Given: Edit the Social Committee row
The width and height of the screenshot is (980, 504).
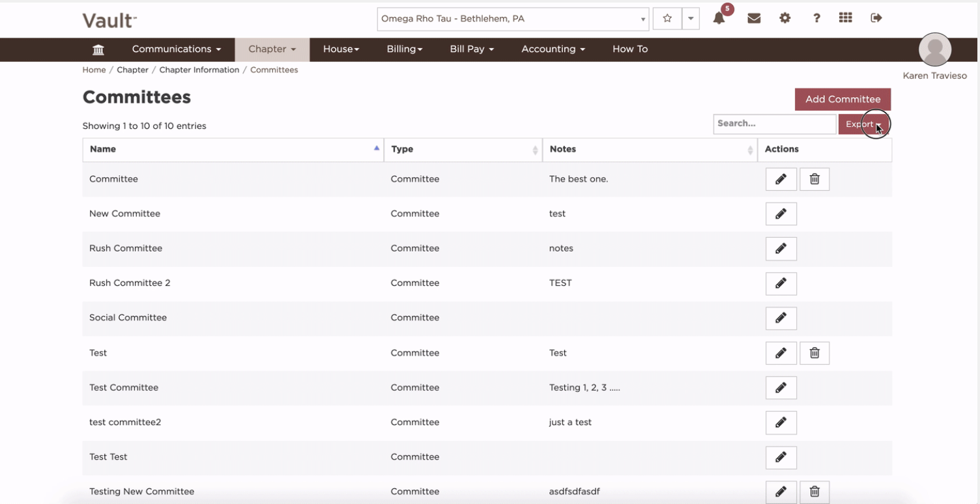Looking at the screenshot, I should tap(781, 318).
